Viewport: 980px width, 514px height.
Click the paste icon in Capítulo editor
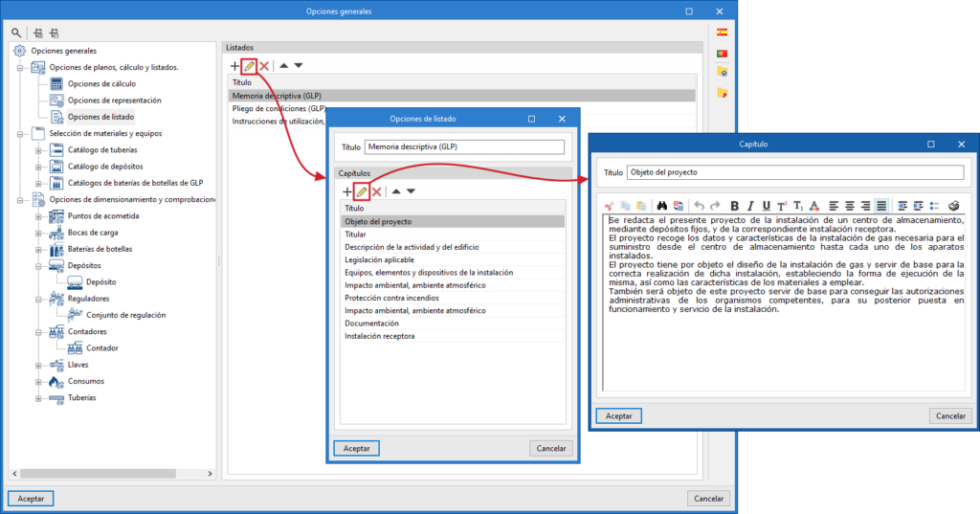click(641, 206)
